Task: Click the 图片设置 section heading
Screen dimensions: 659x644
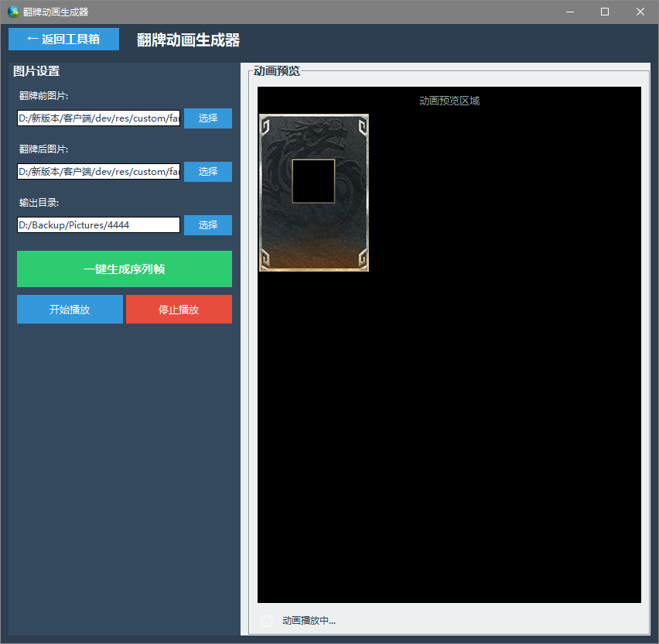Action: (x=36, y=71)
